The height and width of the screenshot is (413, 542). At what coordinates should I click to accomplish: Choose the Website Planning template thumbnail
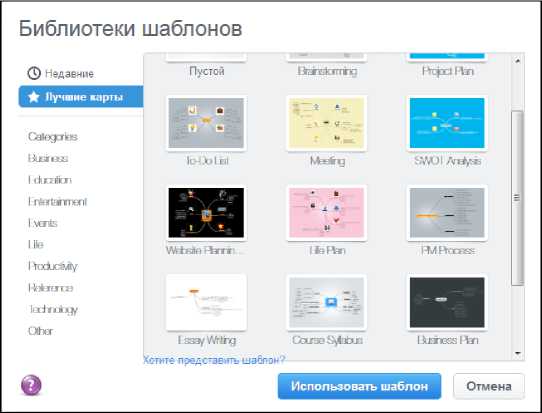click(206, 213)
